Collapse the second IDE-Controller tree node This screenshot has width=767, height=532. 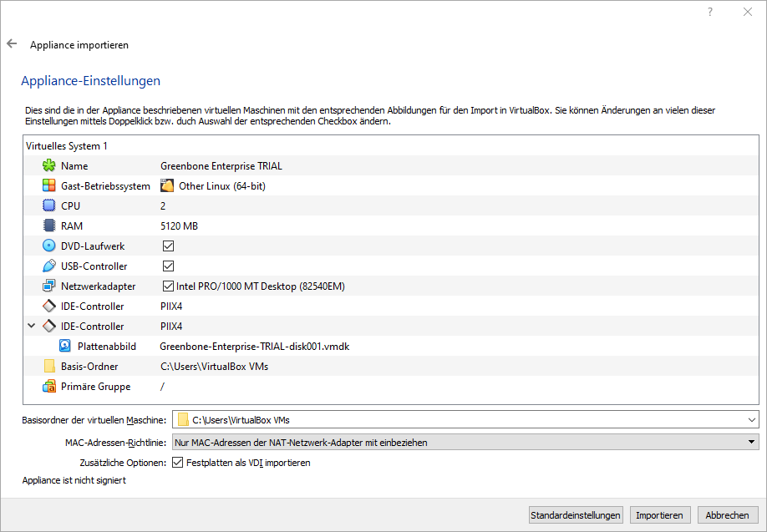click(32, 326)
